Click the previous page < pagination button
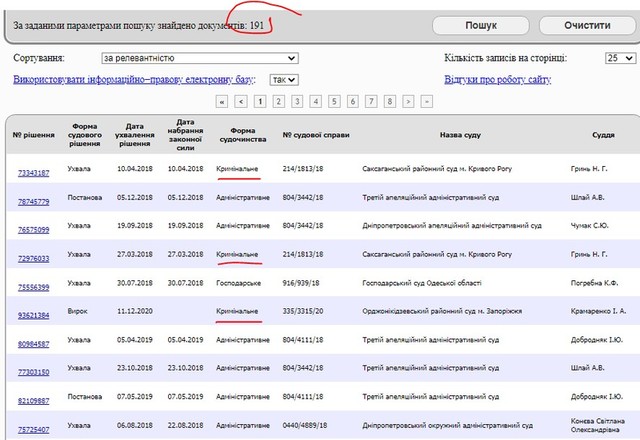The height and width of the screenshot is (440, 640). (241, 101)
